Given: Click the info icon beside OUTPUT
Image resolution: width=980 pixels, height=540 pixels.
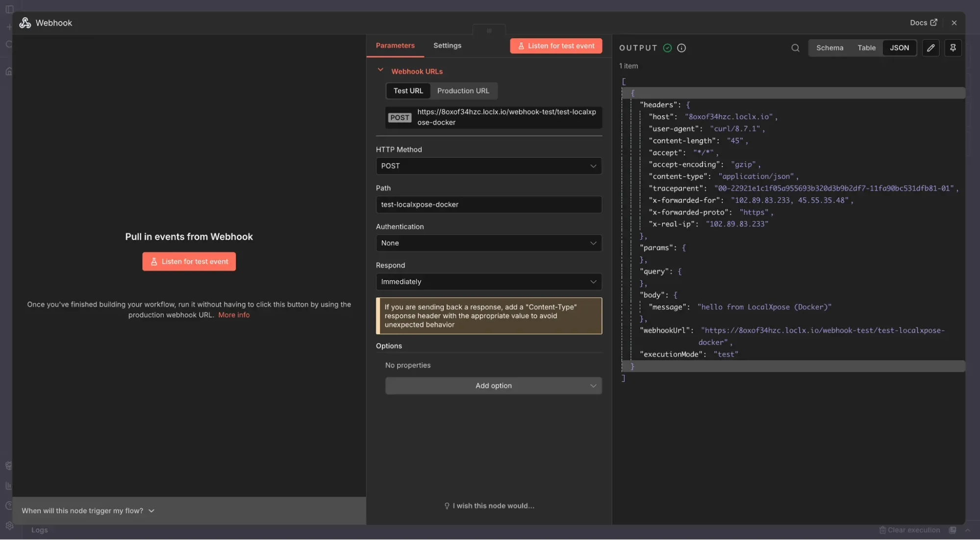Looking at the screenshot, I should pyautogui.click(x=681, y=48).
